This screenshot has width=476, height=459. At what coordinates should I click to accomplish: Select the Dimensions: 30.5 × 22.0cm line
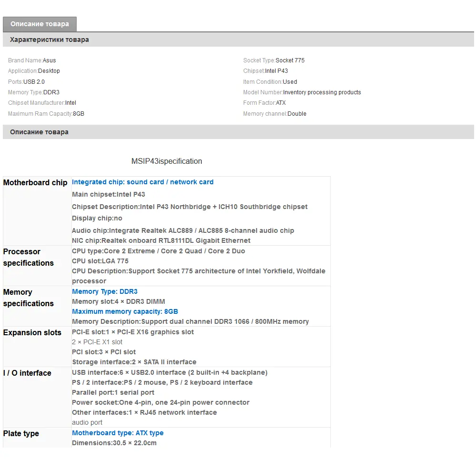114,443
